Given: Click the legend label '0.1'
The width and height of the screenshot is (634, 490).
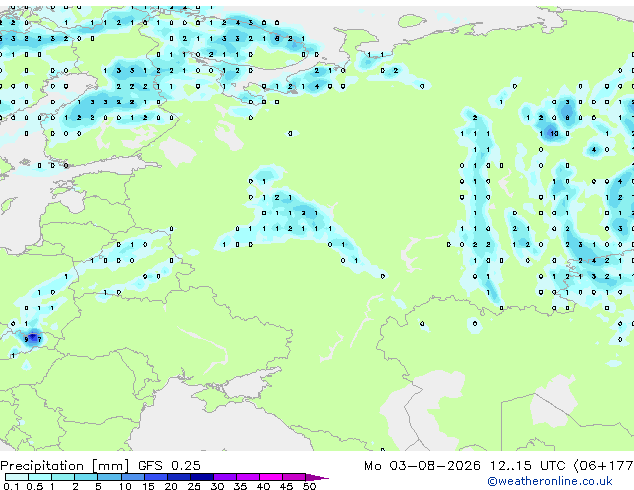Looking at the screenshot, I should coord(11,486).
